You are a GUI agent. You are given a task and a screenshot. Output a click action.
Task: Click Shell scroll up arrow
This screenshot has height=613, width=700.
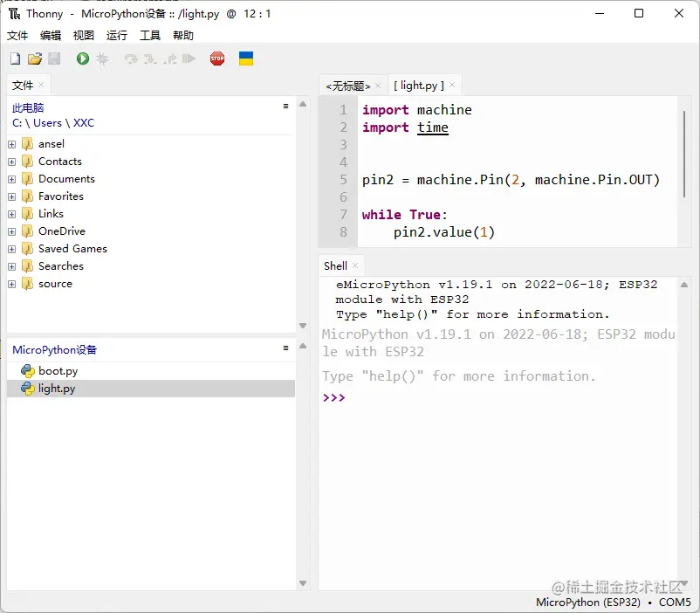tap(684, 285)
